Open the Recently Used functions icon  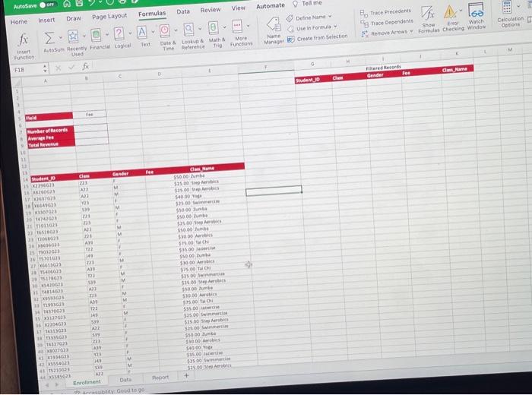pos(73,36)
